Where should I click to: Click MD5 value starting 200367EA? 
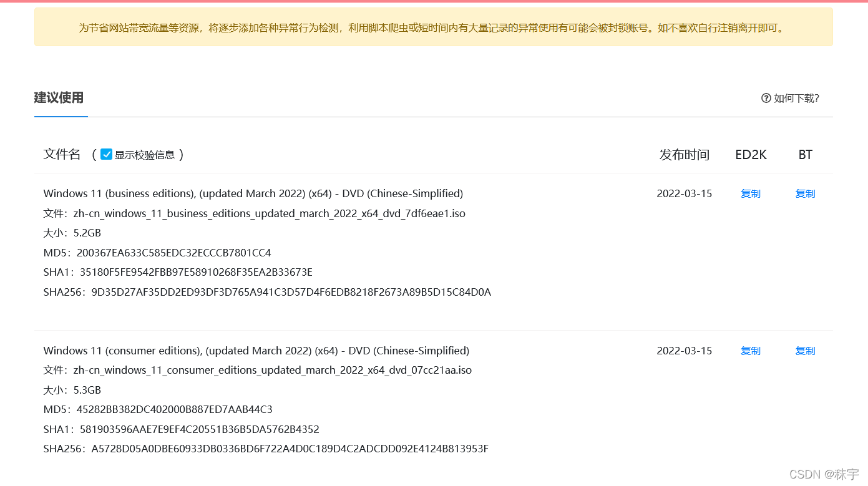[174, 253]
